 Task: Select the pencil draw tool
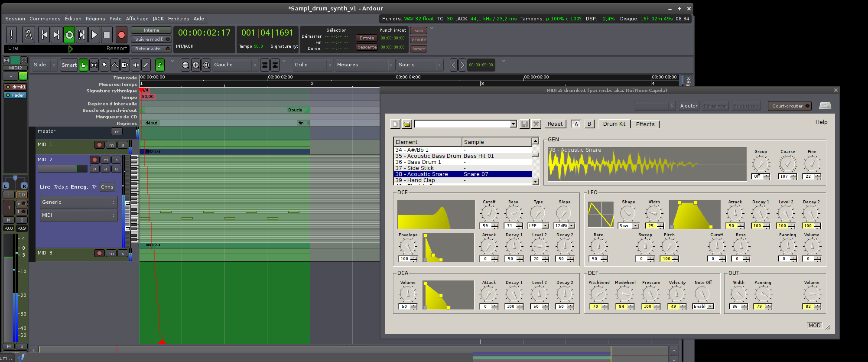[x=146, y=65]
